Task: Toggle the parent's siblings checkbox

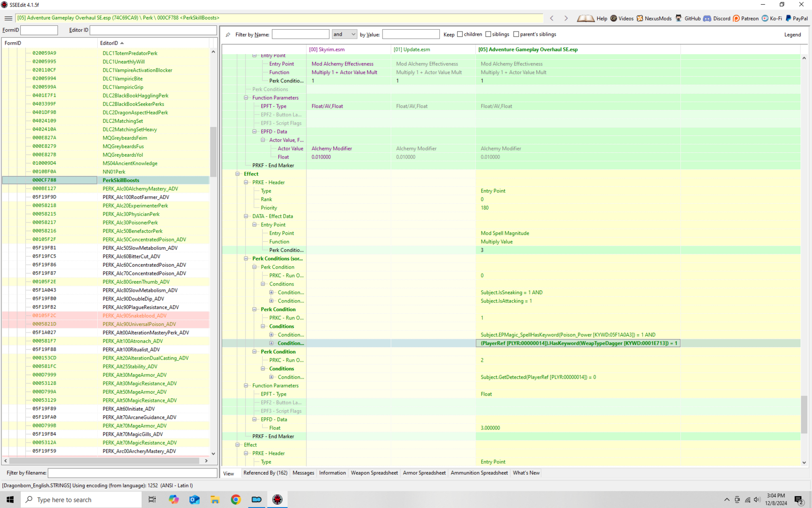Action: (x=516, y=34)
